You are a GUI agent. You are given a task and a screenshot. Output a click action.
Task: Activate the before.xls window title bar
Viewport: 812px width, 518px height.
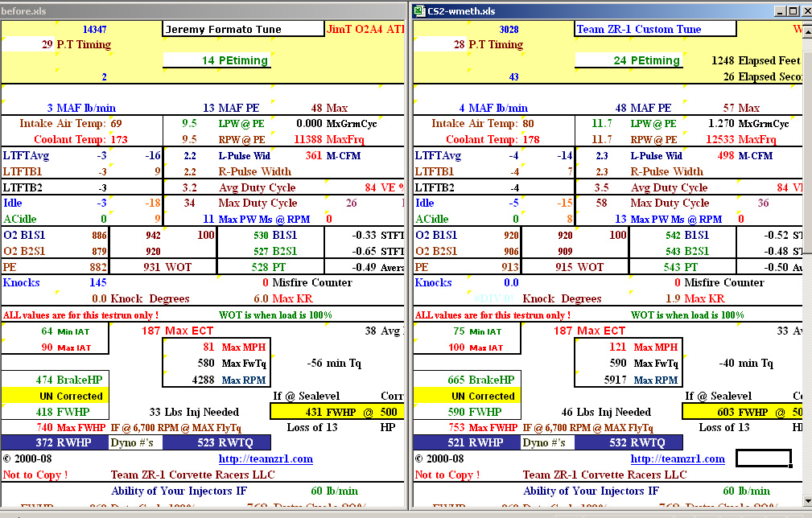coord(201,11)
